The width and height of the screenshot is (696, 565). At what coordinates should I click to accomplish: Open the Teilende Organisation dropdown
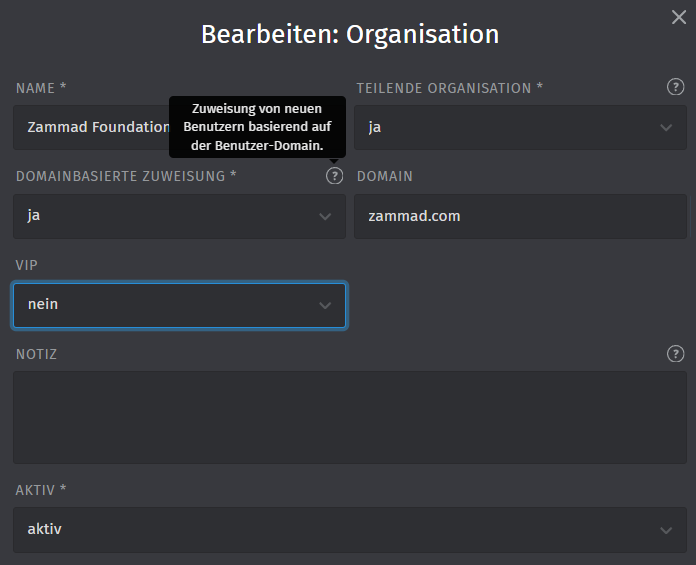tap(520, 128)
